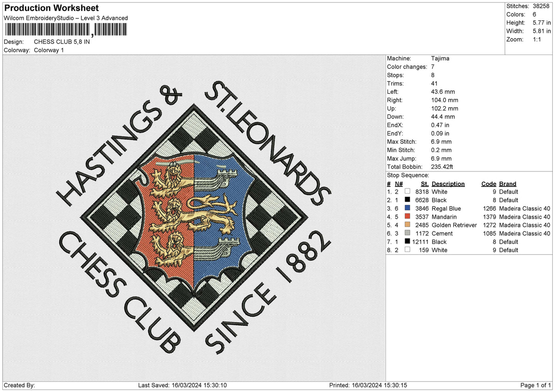Image resolution: width=555 pixels, height=392 pixels.
Task: Click the 'Printed: 16/03/2024 15:30:15' footer text
Action: (x=368, y=385)
